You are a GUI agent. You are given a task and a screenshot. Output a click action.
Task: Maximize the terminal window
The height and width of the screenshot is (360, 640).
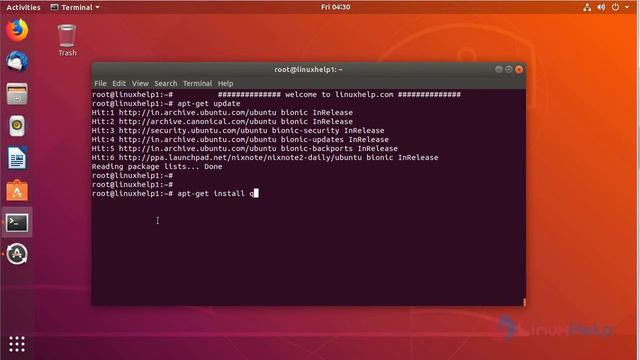tap(509, 69)
